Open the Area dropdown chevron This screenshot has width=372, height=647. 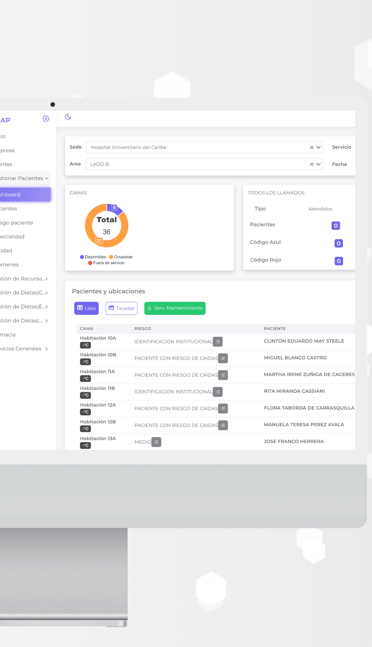318,164
